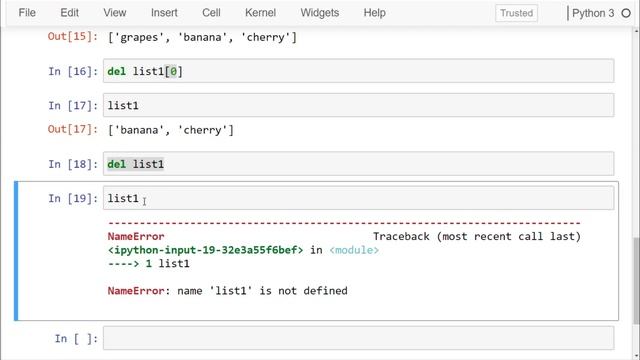Open the File menu
This screenshot has width=640, height=360.
[x=27, y=13]
